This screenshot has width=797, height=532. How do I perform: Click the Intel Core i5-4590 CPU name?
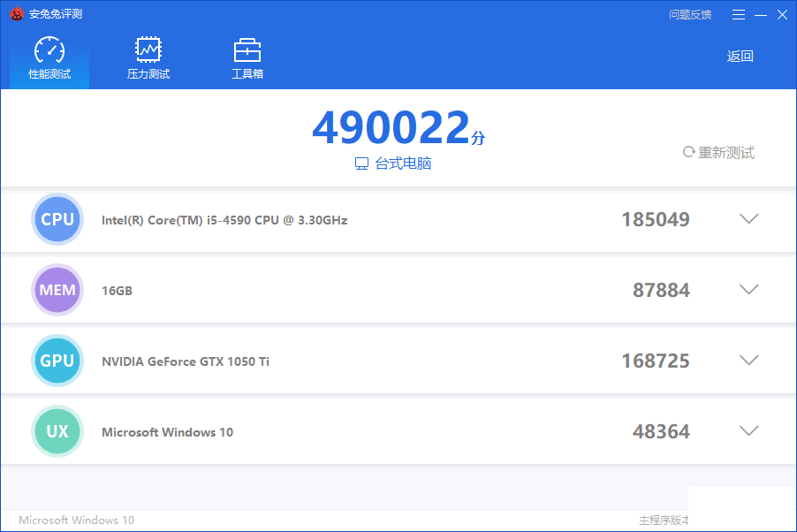coord(224,220)
